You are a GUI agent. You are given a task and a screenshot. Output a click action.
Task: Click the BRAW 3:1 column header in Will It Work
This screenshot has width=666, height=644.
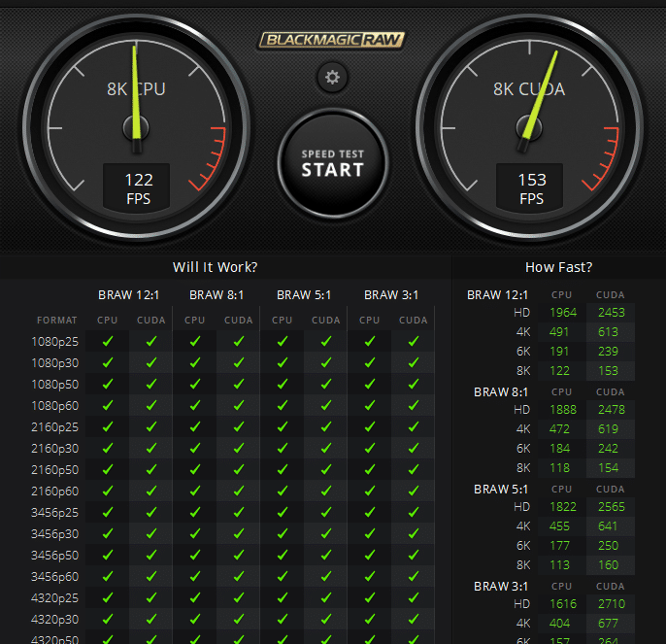click(x=391, y=295)
